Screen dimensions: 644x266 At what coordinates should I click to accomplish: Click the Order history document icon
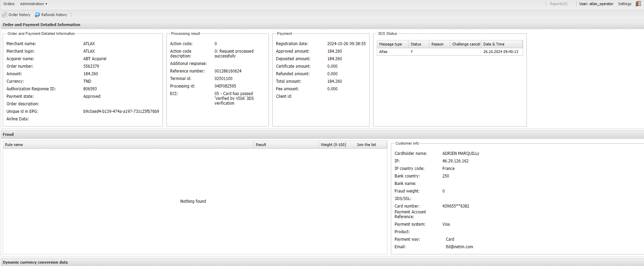click(x=4, y=15)
